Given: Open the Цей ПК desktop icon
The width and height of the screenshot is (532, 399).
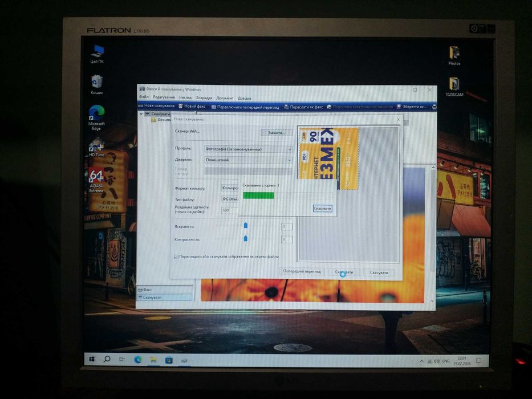Looking at the screenshot, I should [97, 54].
